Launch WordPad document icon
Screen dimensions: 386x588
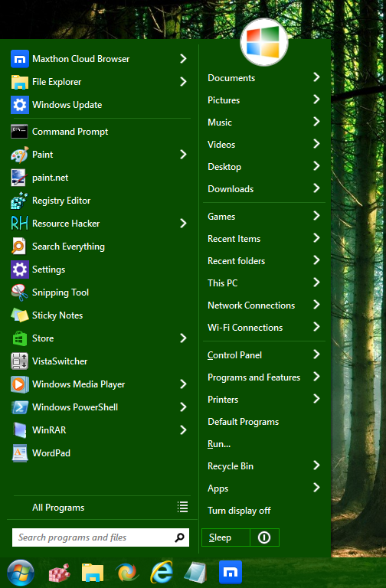tap(19, 453)
